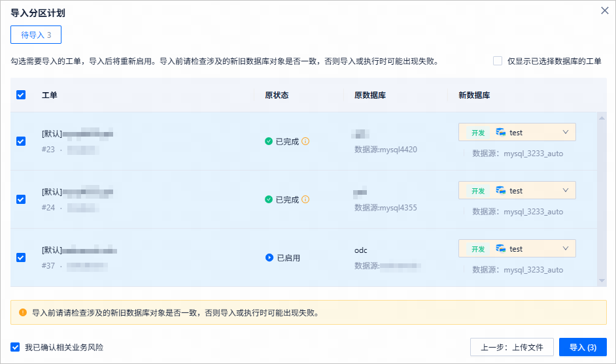Close the import partition plan dialog

605,10
